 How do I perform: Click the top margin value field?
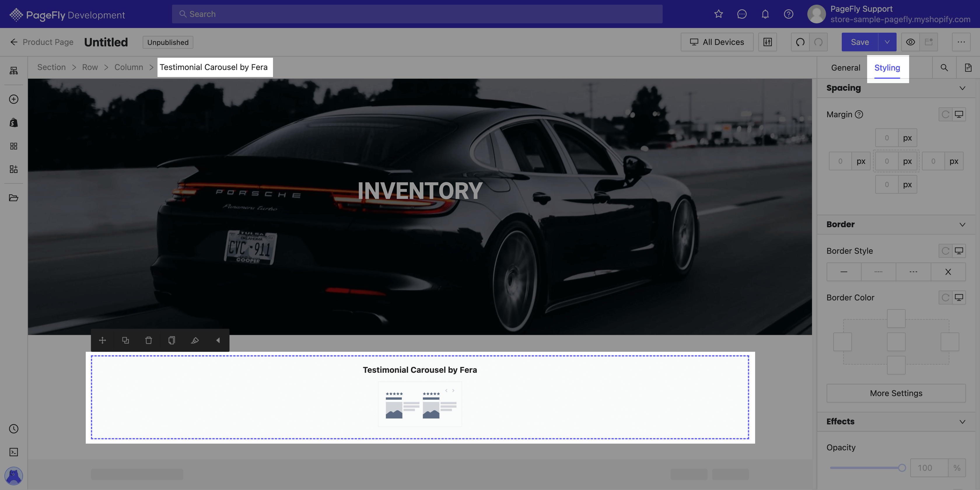886,138
